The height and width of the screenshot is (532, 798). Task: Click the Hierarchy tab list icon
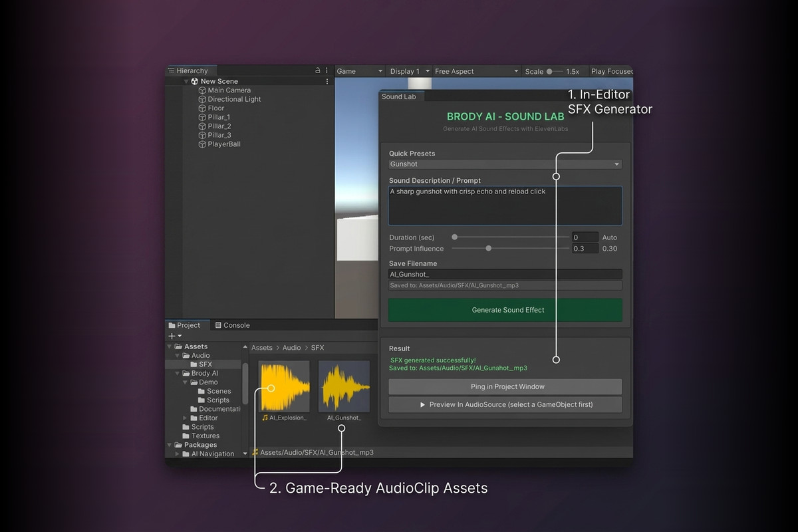(172, 70)
